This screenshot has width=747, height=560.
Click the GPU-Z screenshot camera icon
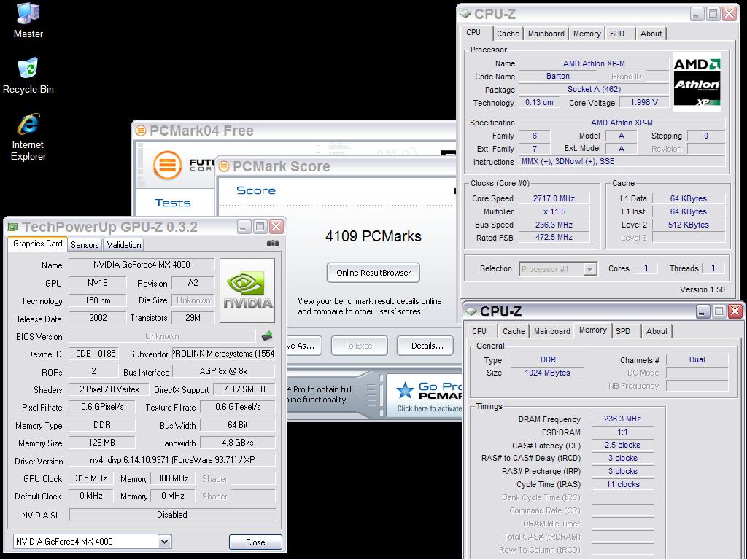tap(273, 244)
